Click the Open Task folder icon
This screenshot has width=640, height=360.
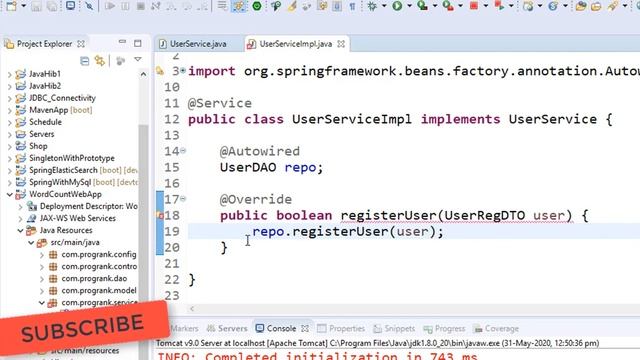click(x=596, y=6)
